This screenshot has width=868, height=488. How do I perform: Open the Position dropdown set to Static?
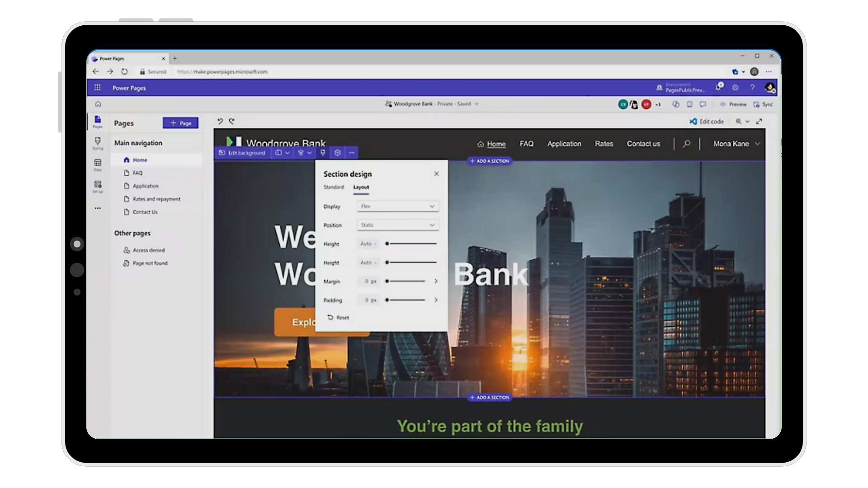[398, 225]
